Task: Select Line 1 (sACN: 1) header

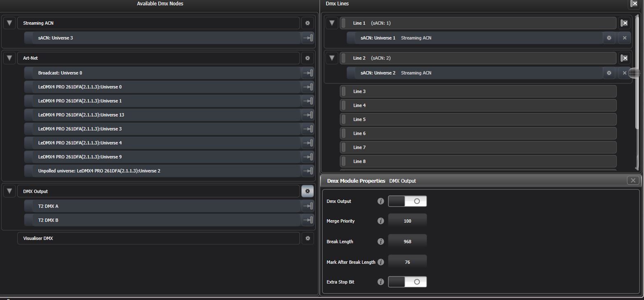Action: coord(478,23)
